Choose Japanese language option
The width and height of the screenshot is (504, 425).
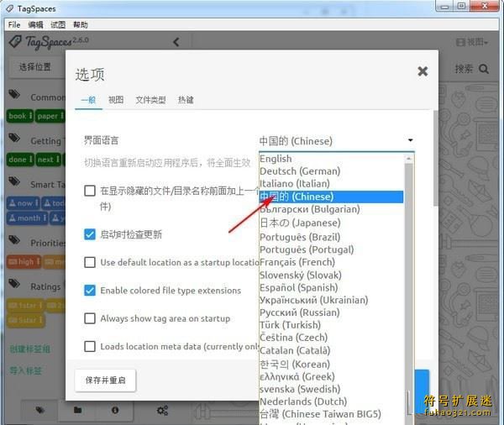click(x=332, y=223)
